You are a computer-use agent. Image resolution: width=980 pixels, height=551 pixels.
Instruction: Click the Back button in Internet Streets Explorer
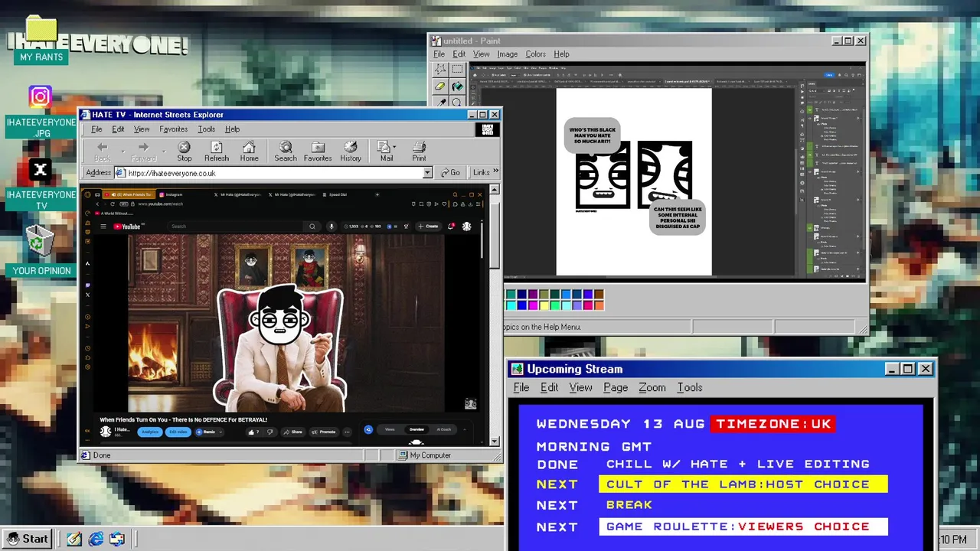[x=102, y=152]
